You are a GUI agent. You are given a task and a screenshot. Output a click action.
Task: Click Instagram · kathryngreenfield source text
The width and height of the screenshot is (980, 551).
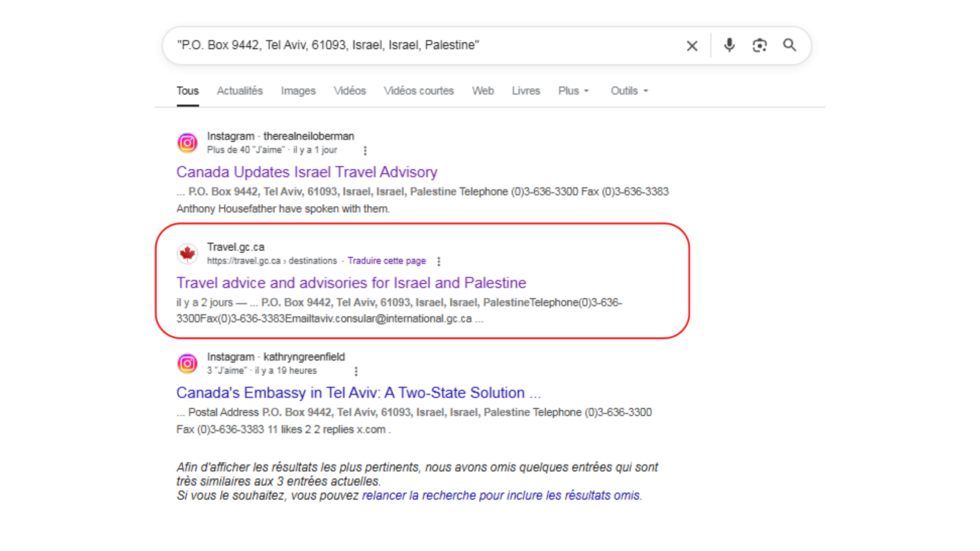pos(276,357)
